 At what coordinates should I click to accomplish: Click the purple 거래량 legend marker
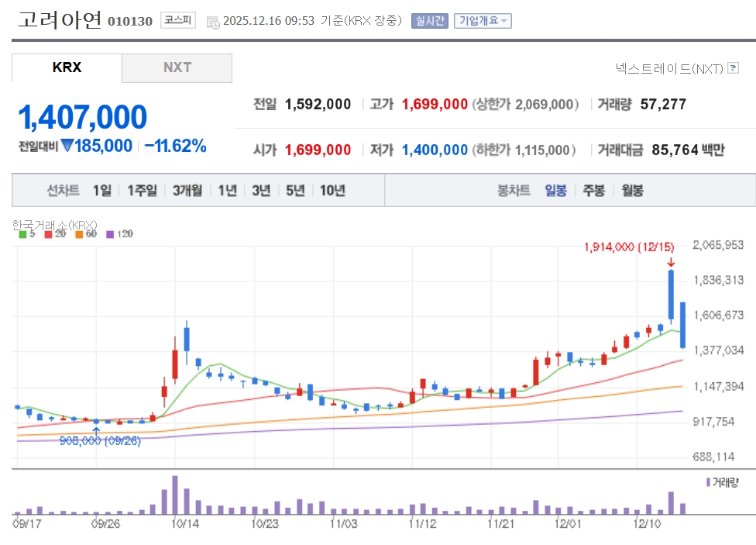point(708,482)
